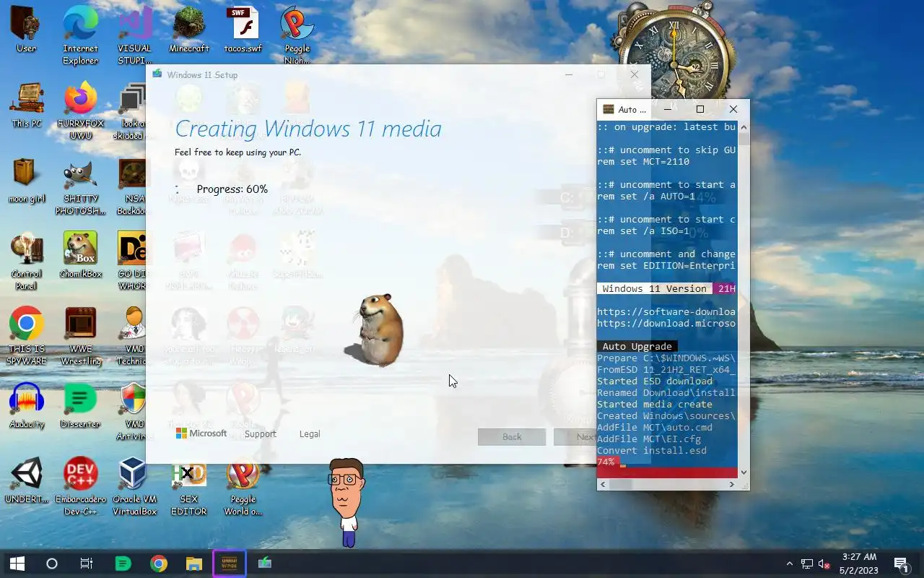Select the VMO Technic... desktop icon
924x578 pixels.
[134, 335]
